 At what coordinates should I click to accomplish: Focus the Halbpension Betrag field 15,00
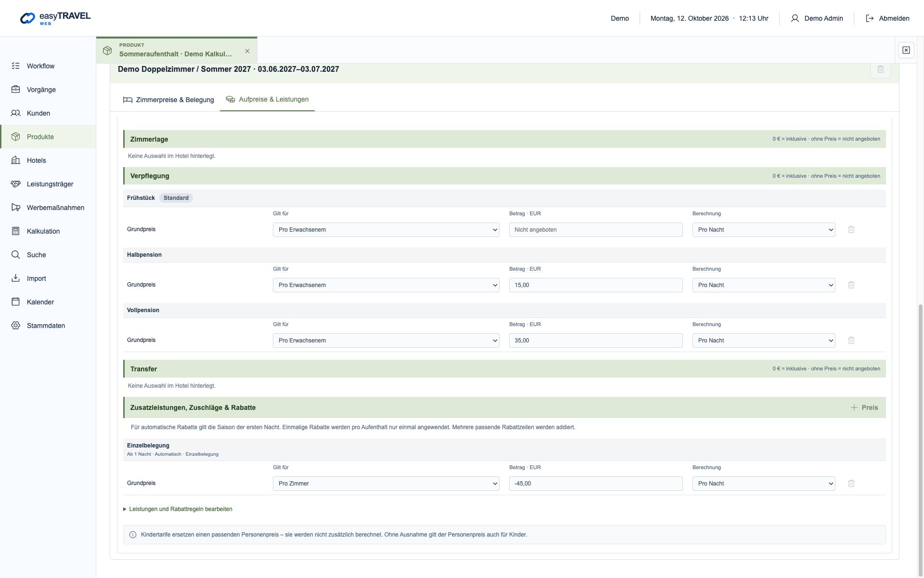click(x=596, y=285)
